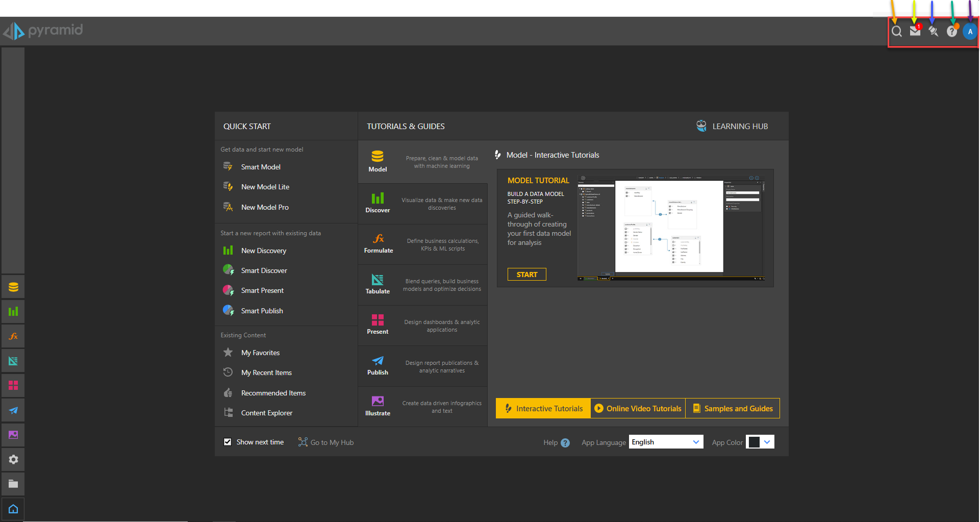Click the Help link in footer
980x522 pixels.
pyautogui.click(x=556, y=442)
